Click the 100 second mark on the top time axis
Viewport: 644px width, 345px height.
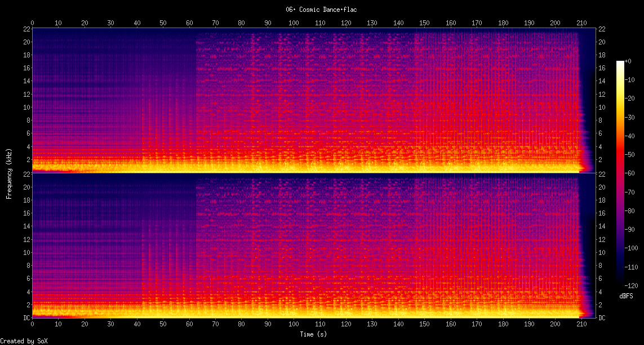(x=294, y=23)
